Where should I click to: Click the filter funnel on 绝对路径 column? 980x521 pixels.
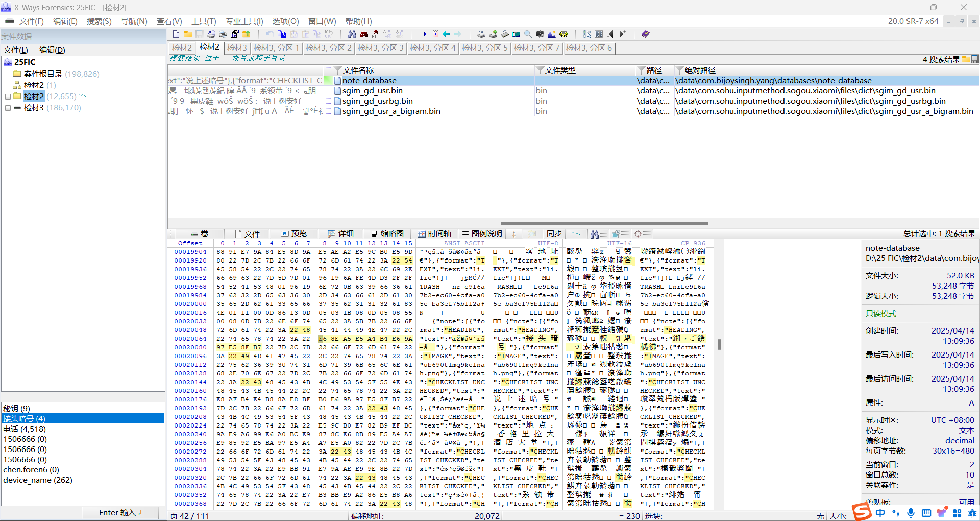coord(679,70)
